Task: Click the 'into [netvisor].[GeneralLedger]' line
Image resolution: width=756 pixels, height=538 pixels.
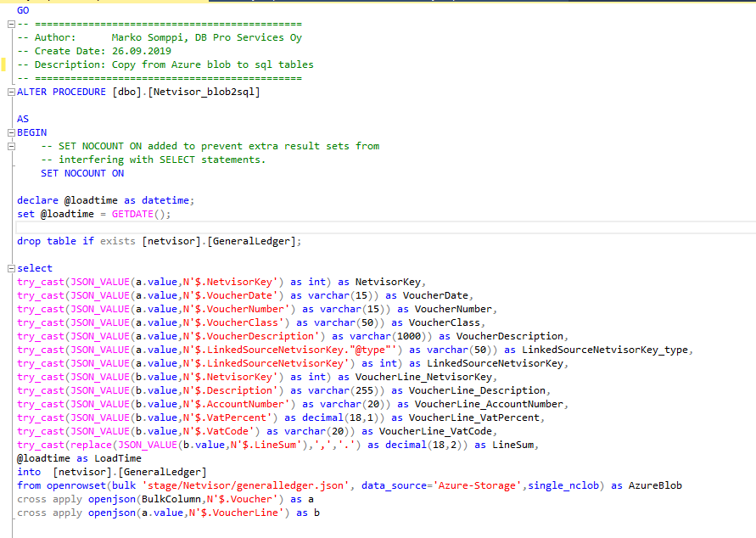Action: (x=111, y=472)
